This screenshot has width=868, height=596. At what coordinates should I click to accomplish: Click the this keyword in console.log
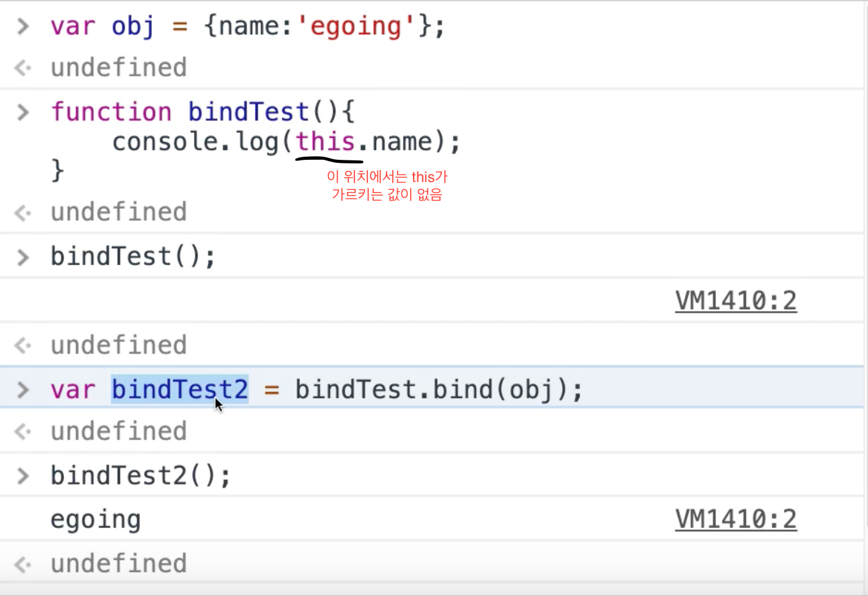pos(325,141)
